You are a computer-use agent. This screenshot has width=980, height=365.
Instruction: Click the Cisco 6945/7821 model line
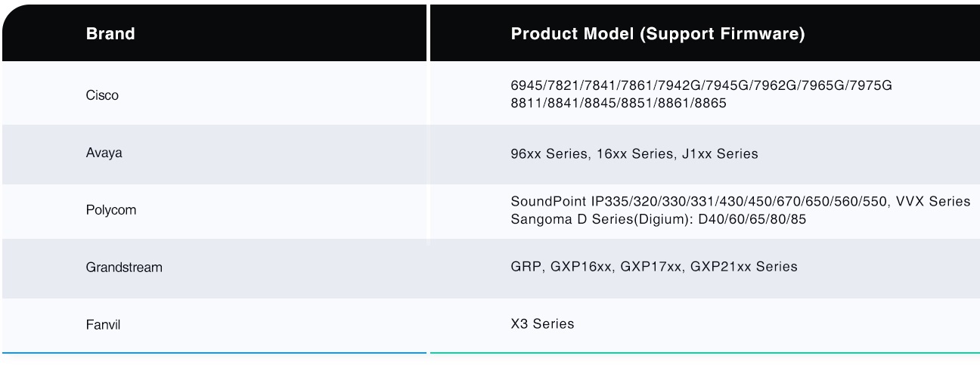point(701,85)
